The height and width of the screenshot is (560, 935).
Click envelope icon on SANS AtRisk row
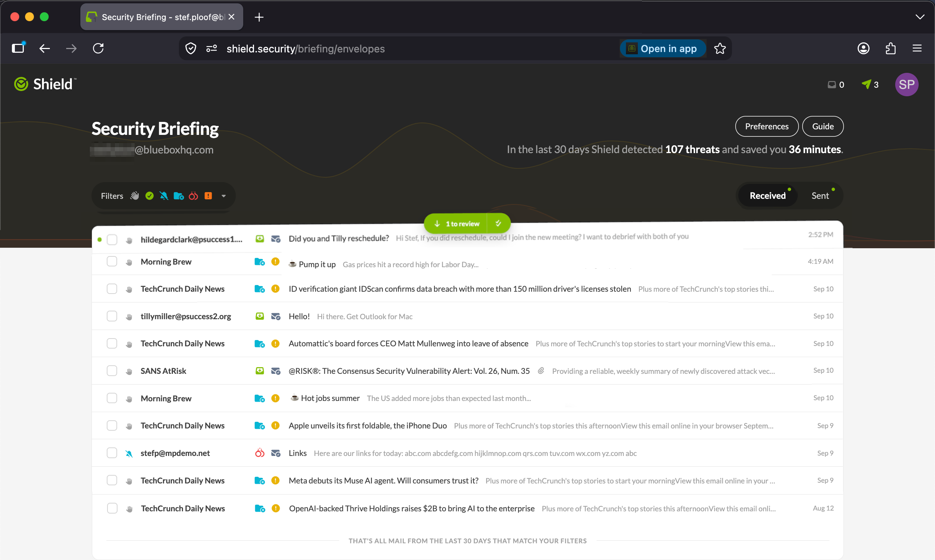pos(276,371)
